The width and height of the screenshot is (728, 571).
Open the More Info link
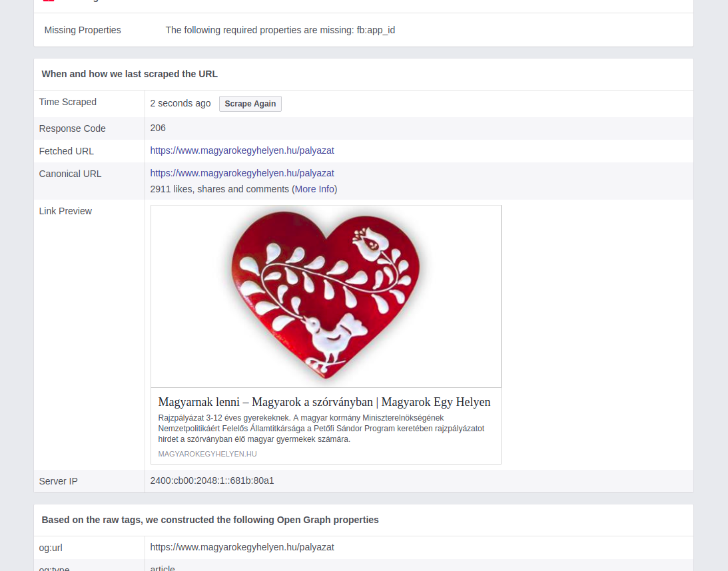tap(314, 189)
